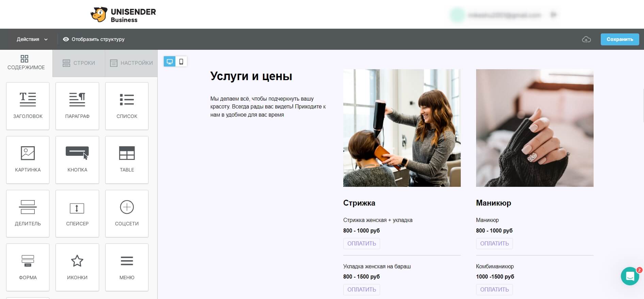Switch to mobile preview mode

point(181,62)
